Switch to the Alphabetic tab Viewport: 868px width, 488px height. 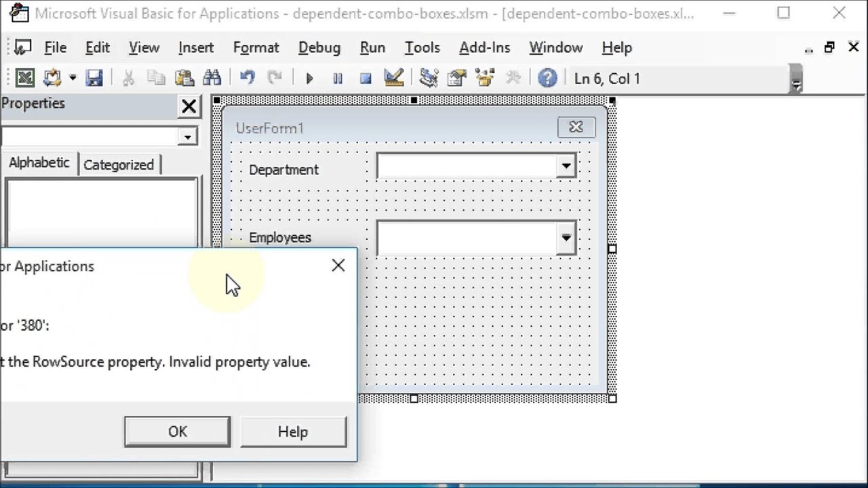(x=39, y=163)
